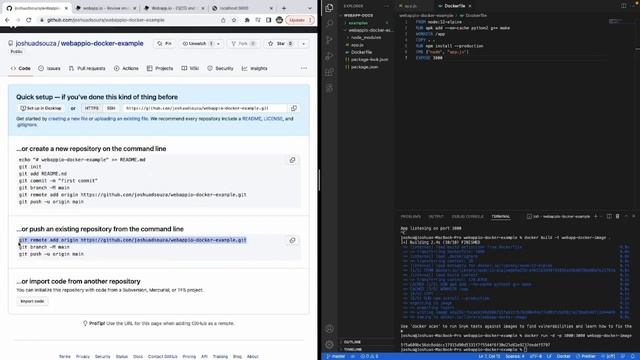The image size is (640, 360).
Task: Open package.json in the explorer
Action: coord(364,67)
